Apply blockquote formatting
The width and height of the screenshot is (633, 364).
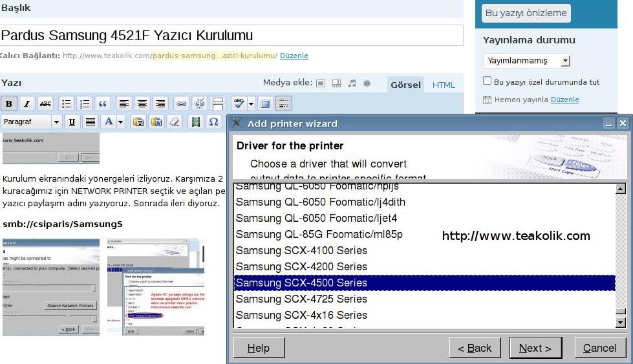coord(103,103)
